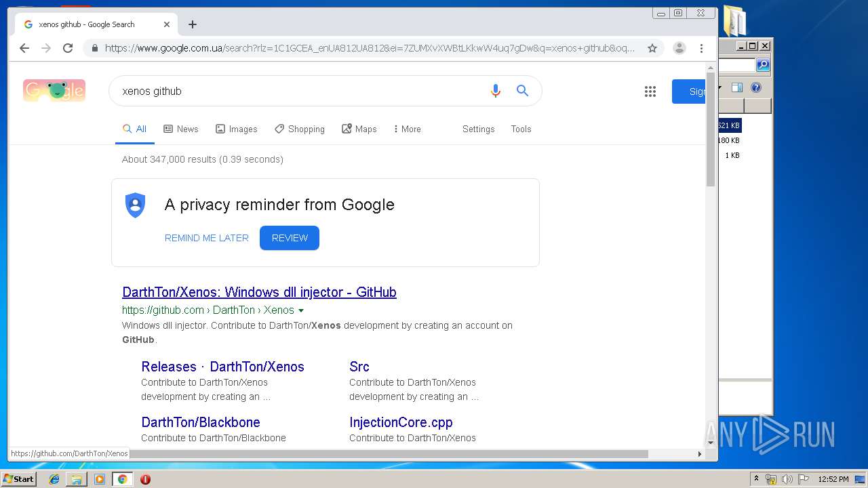Focus the xenos github search box
This screenshot has width=868, height=488.
click(298, 91)
